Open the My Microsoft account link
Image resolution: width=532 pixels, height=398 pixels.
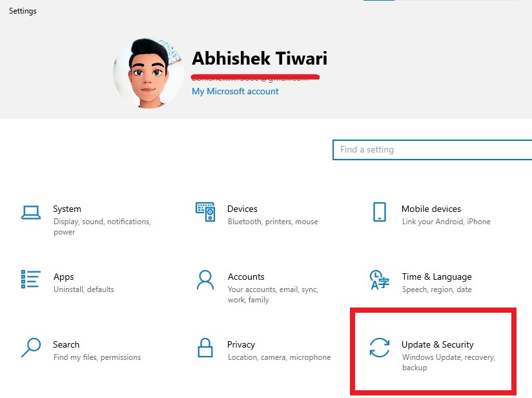click(235, 91)
